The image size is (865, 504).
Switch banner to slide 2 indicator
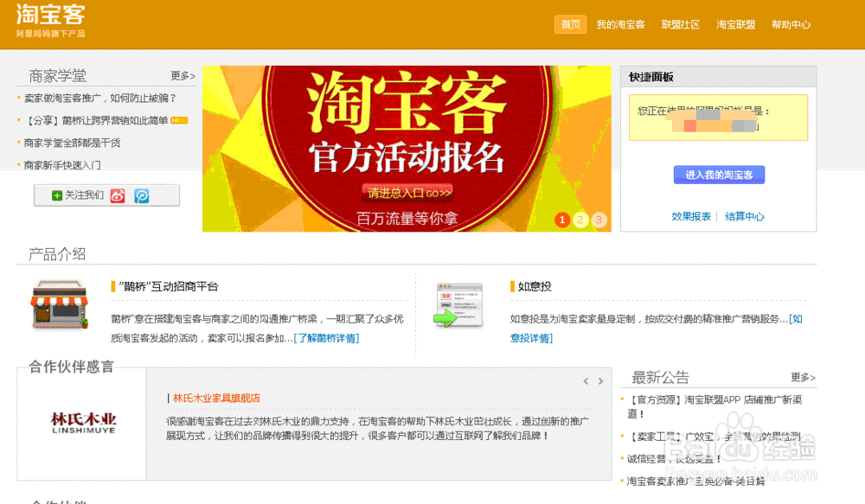pyautogui.click(x=580, y=220)
